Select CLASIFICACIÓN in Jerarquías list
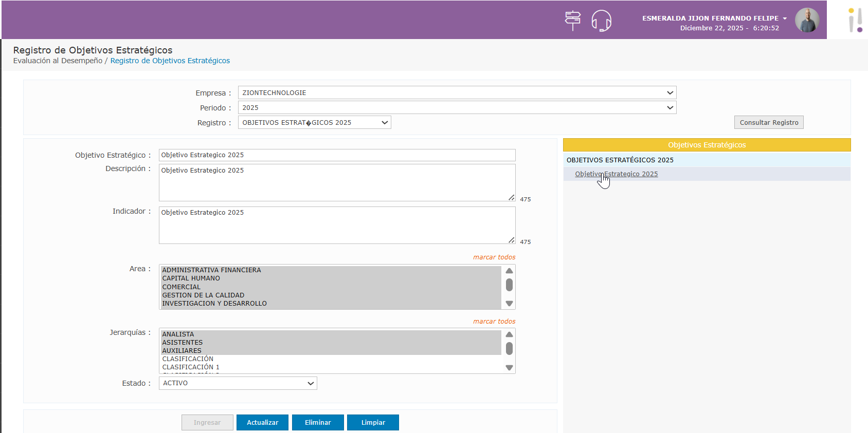Screen dimensions: 868x433 331,359
